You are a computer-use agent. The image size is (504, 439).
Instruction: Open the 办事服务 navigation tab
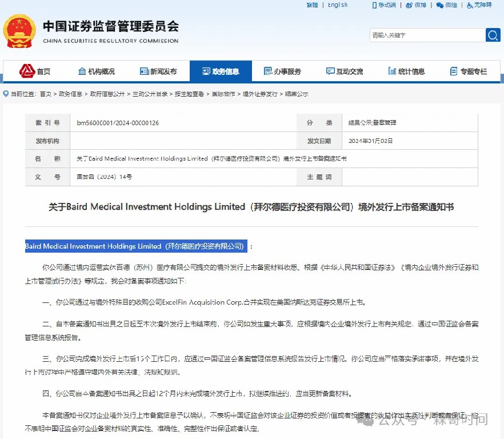pyautogui.click(x=282, y=71)
